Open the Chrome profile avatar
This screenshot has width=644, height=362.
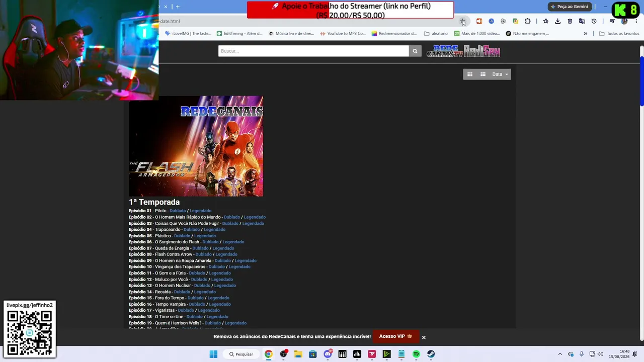click(624, 21)
